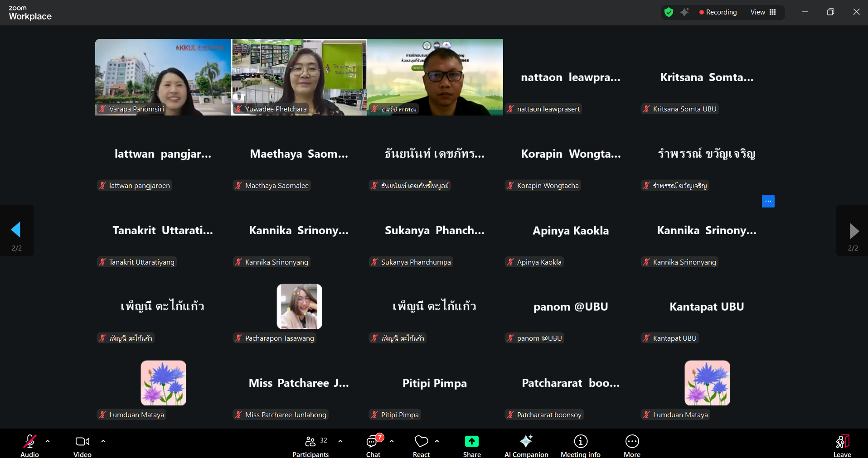
Task: Unmute the microphone with Audio button
Action: (30, 446)
